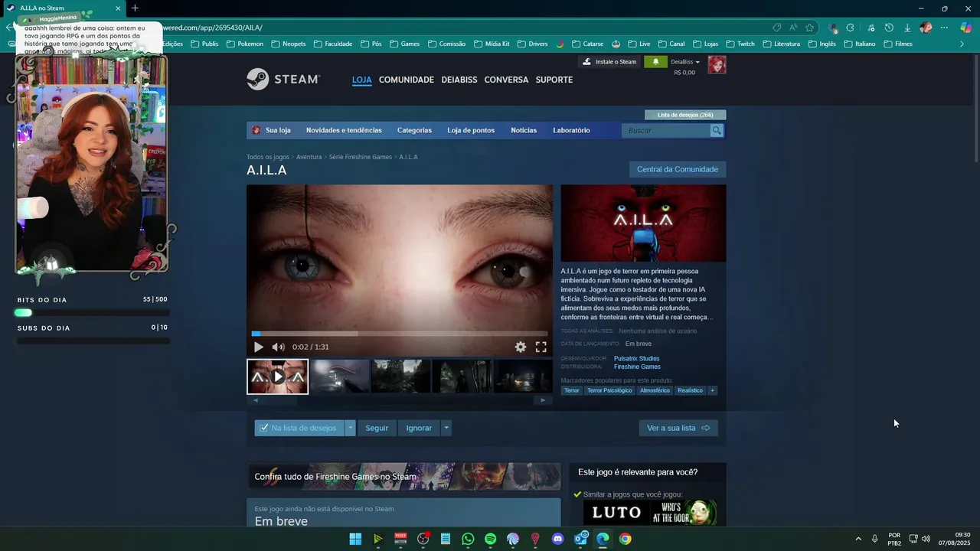Open the Fireshine Games banner 'Confira tudo'
The image size is (980, 551).
click(x=403, y=477)
